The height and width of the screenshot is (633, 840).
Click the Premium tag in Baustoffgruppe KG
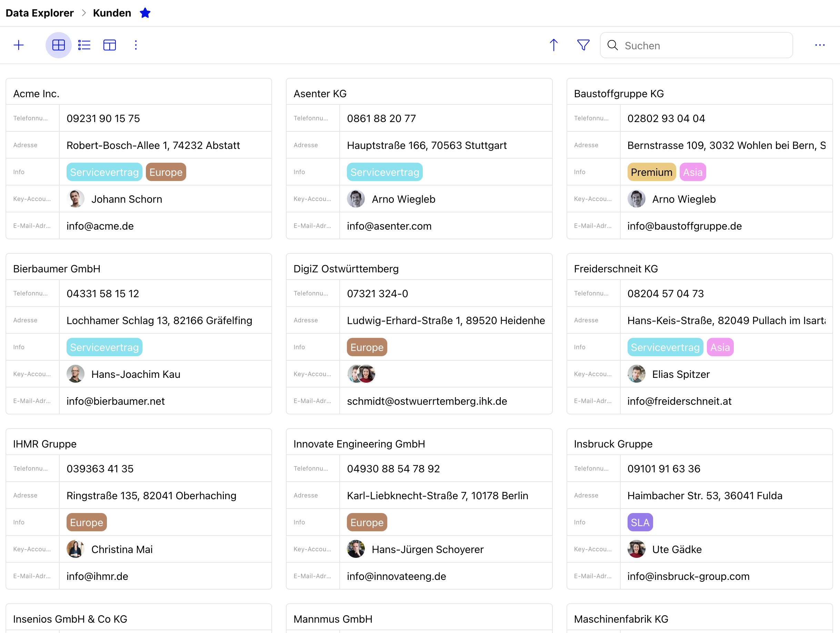point(652,172)
